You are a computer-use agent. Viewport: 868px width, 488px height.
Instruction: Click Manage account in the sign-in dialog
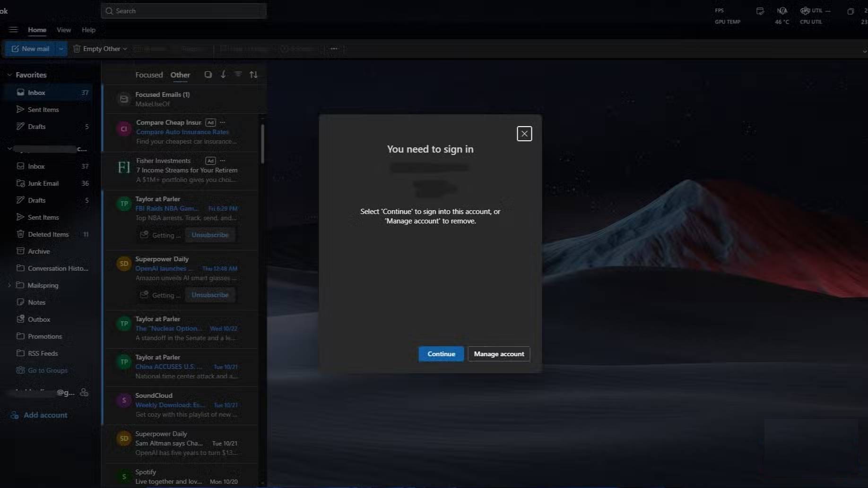click(499, 354)
